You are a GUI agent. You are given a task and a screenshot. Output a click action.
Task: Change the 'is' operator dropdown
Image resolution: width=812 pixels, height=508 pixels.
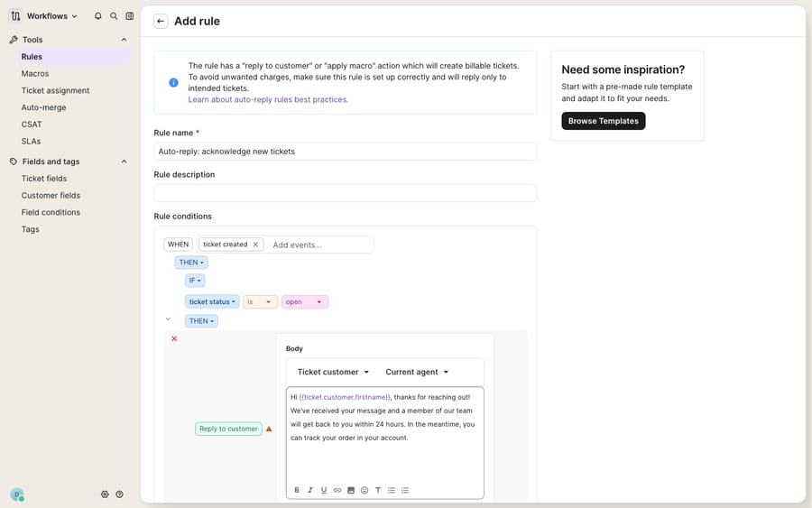tap(260, 302)
